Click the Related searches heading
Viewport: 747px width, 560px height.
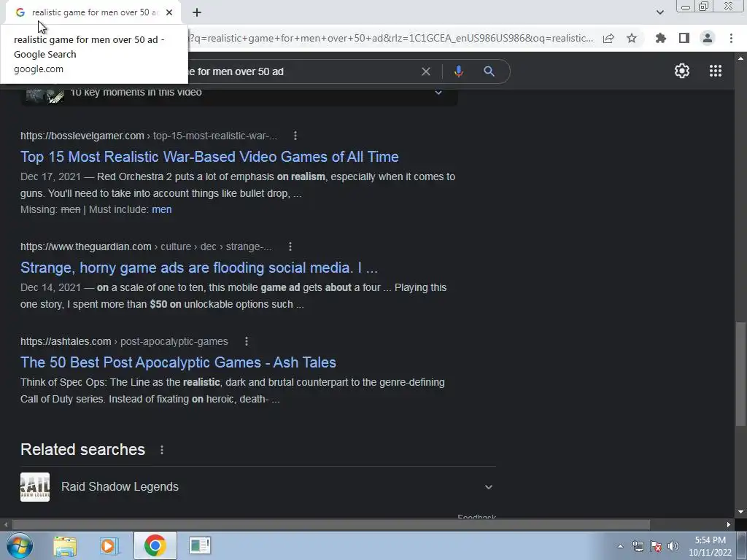(x=83, y=449)
